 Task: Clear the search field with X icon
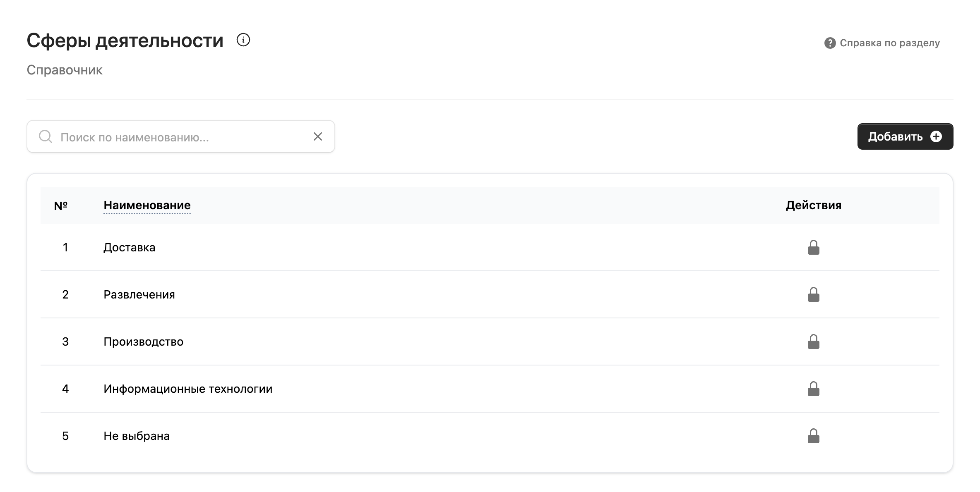tap(318, 136)
